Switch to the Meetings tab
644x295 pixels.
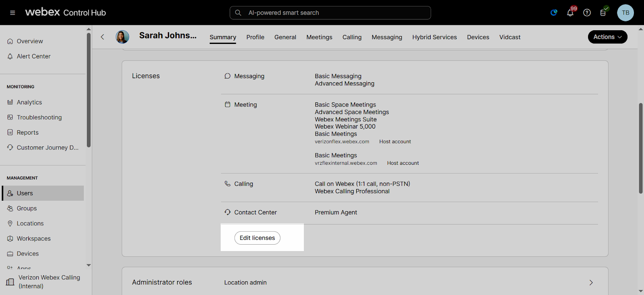point(319,37)
